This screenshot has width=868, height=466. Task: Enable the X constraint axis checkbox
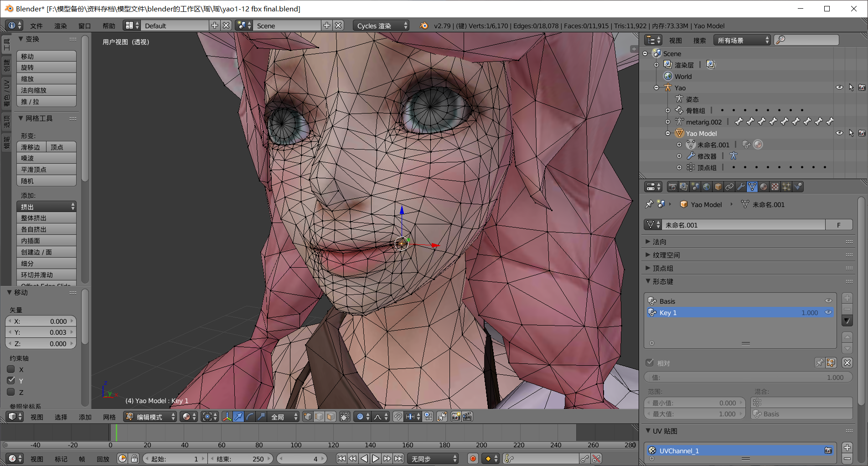(x=11, y=369)
